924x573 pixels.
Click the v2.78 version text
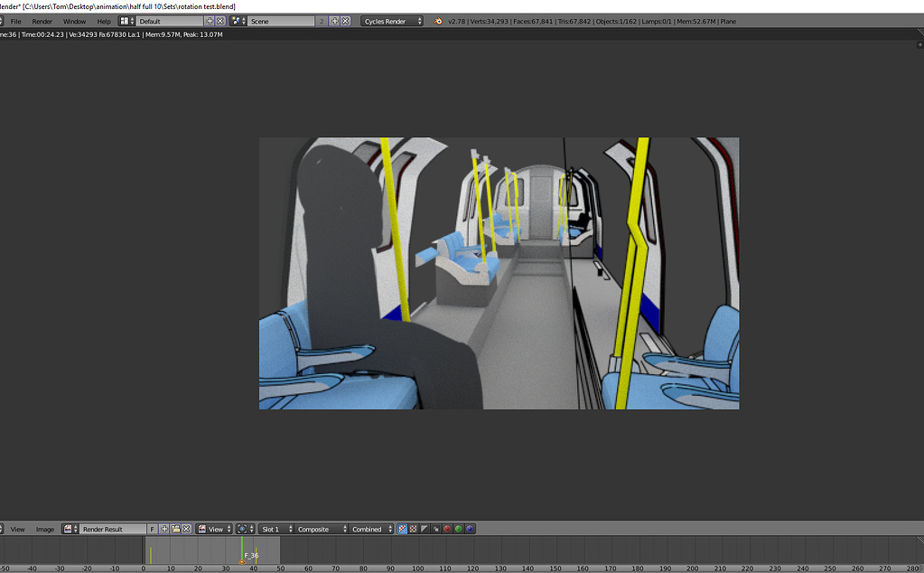click(x=456, y=21)
